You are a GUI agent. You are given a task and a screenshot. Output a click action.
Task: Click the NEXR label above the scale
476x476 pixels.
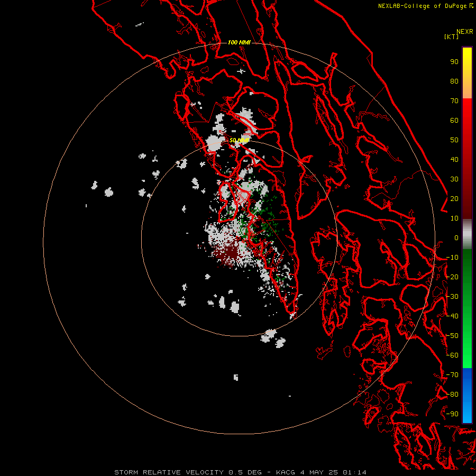click(x=465, y=32)
